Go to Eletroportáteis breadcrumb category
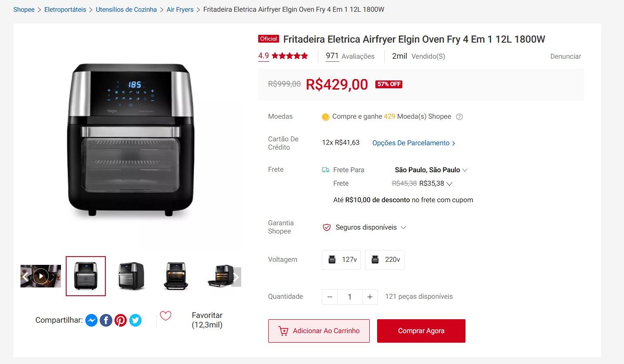The height and width of the screenshot is (364, 624). [x=65, y=10]
